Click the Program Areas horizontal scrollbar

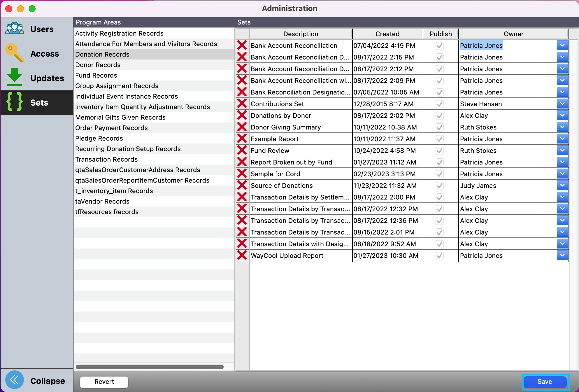click(x=150, y=367)
